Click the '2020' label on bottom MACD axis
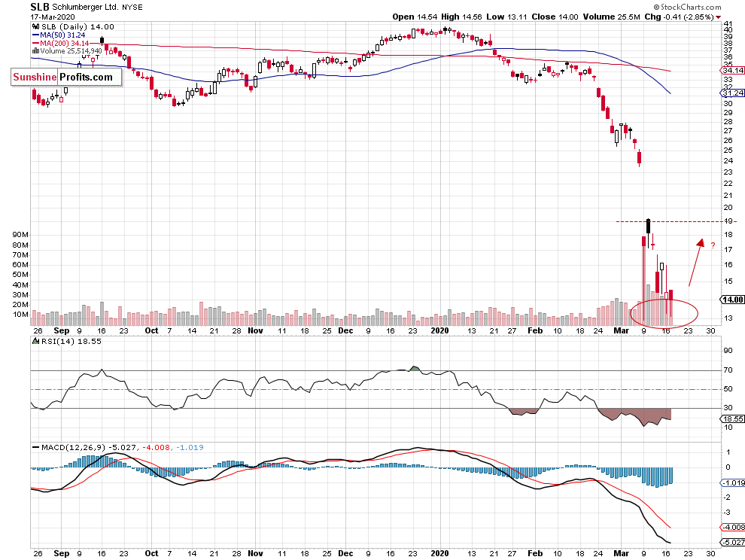Viewport: 745px width, 560px height. (439, 553)
